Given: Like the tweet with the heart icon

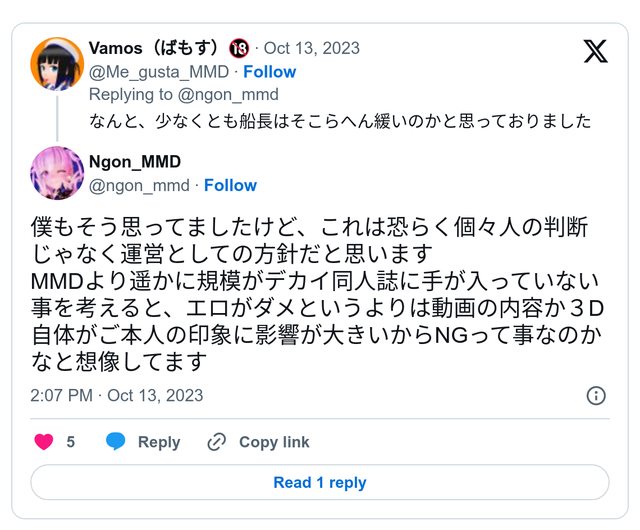Looking at the screenshot, I should pos(44,442).
